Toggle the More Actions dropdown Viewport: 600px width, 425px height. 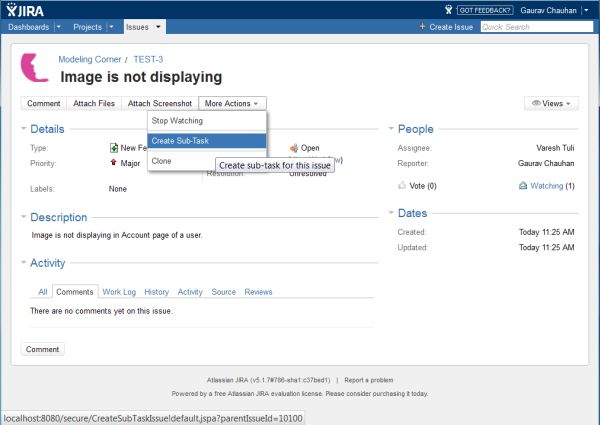232,103
